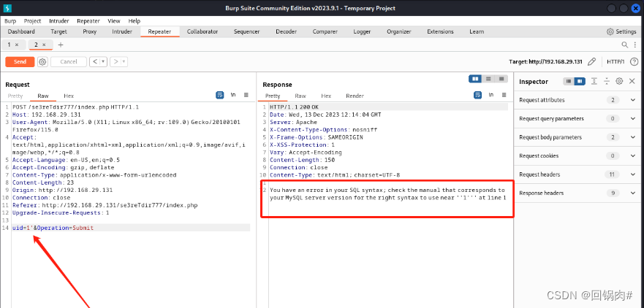Viewport: 644px width, 308px height.
Task: Go back to previous request with left arrow
Action: click(x=94, y=62)
